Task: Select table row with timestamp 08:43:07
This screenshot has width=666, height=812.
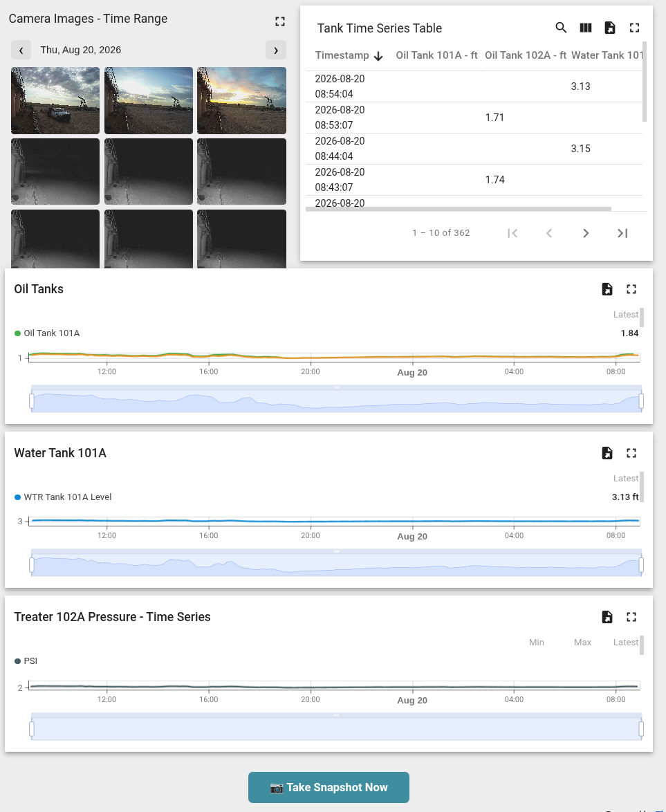Action: point(474,180)
